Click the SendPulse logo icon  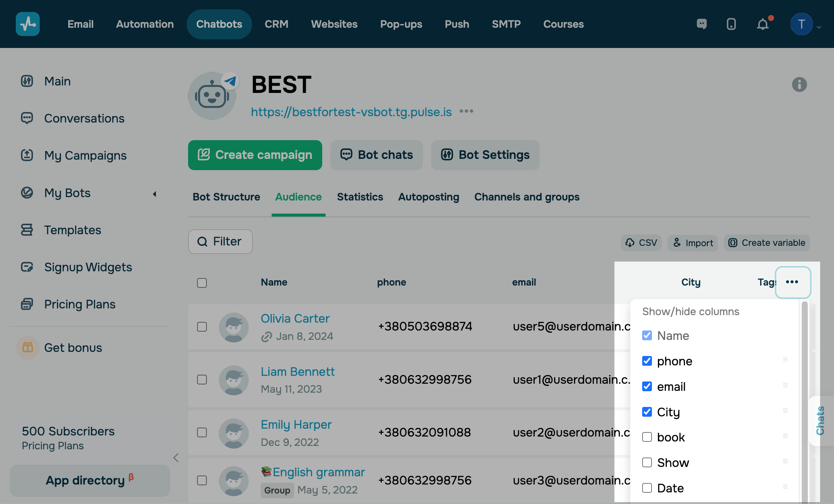(x=28, y=24)
